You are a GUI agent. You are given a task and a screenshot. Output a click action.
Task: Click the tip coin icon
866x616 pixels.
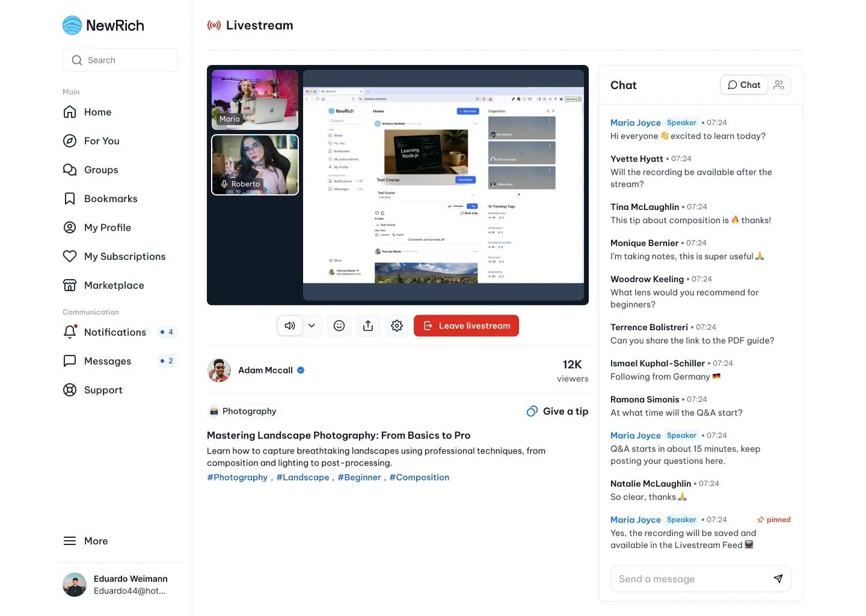tap(532, 411)
